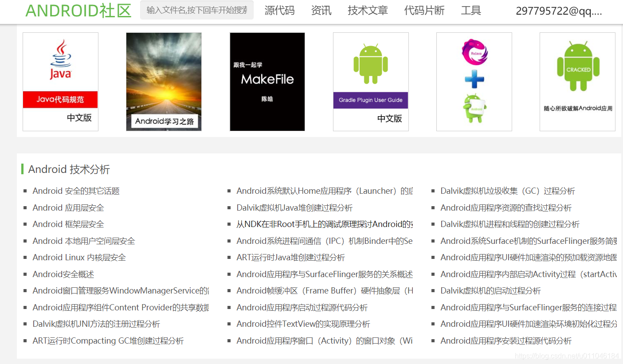Viewport: 623px width, 364px height.
Task: Click the 297795722@qq account link
Action: click(559, 12)
